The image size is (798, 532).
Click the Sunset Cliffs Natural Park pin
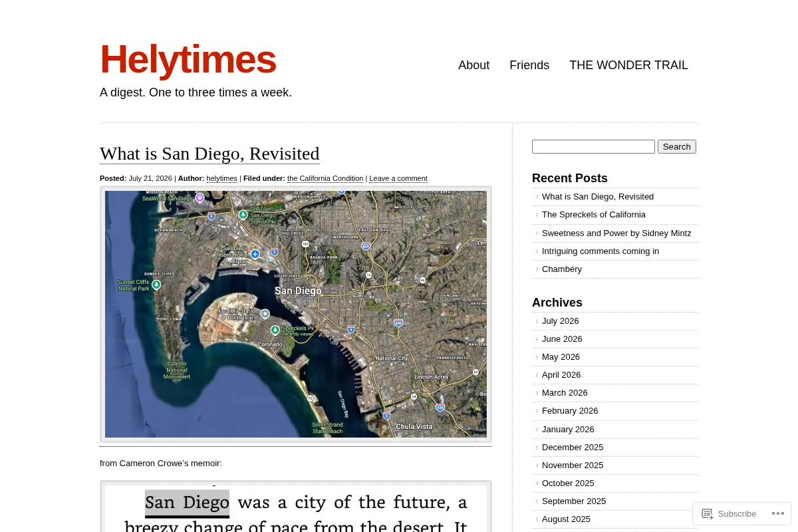pyautogui.click(x=156, y=285)
